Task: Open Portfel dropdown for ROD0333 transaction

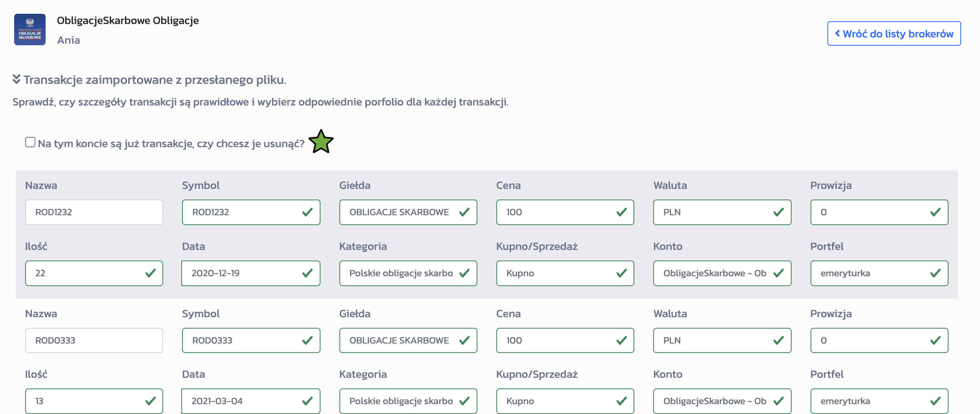Action: click(879, 401)
